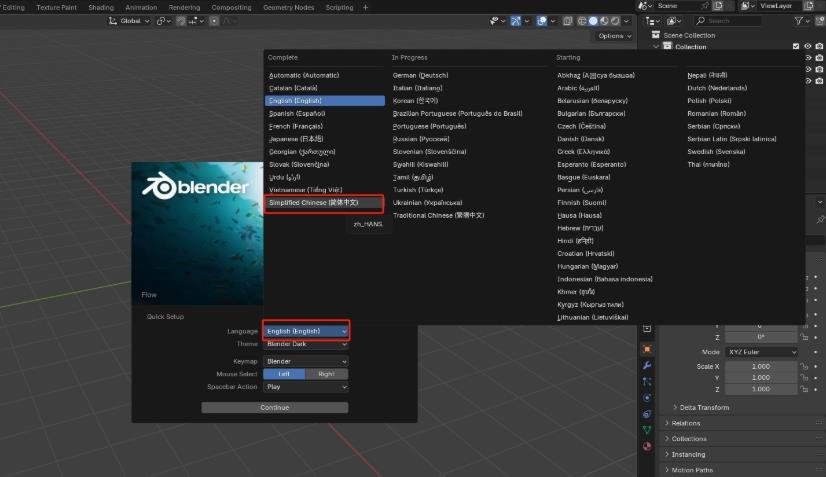The image size is (826, 477).
Task: Switch to Geometry Nodes workspace tab
Action: coord(289,7)
